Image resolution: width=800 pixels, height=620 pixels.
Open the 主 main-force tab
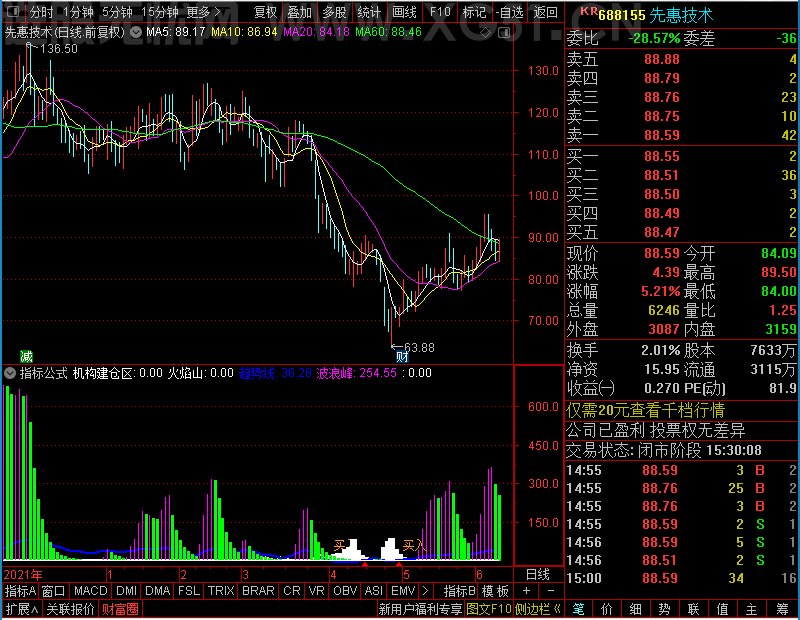pos(752,609)
